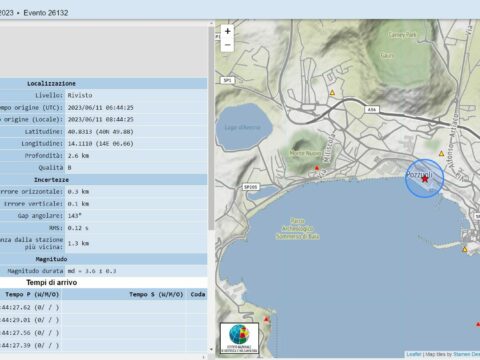Click horizontal error value 0.3 km

click(78, 192)
